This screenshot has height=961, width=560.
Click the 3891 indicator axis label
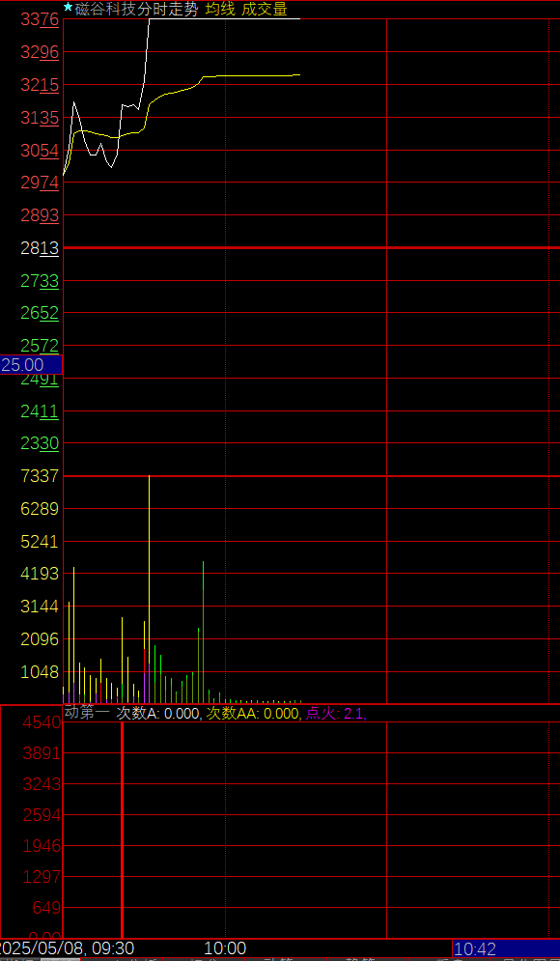coord(42,754)
